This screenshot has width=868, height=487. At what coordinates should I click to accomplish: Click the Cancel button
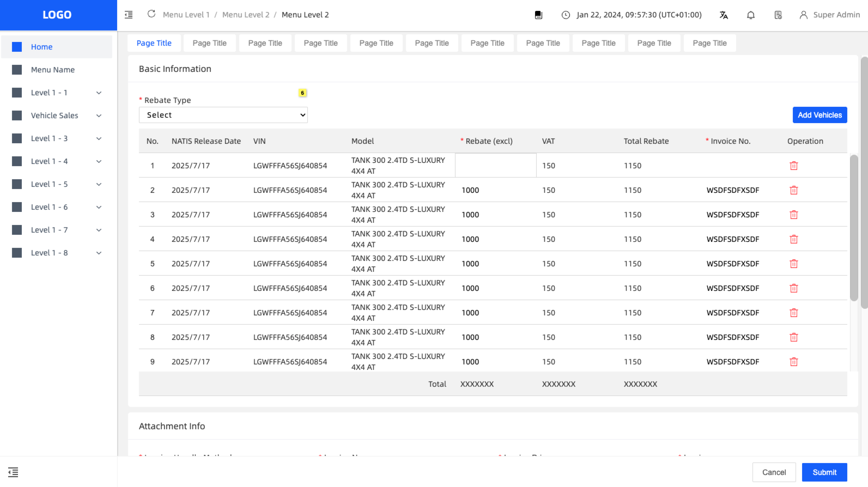774,472
